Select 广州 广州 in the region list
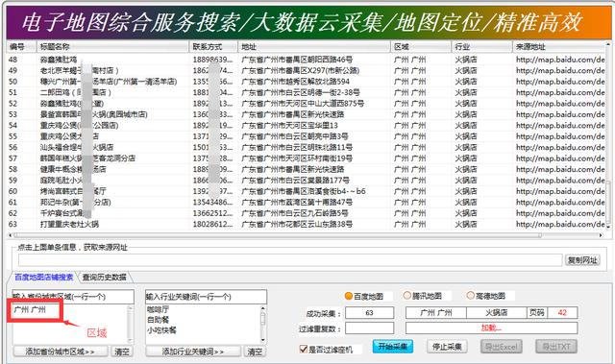615x364 pixels. pos(30,310)
